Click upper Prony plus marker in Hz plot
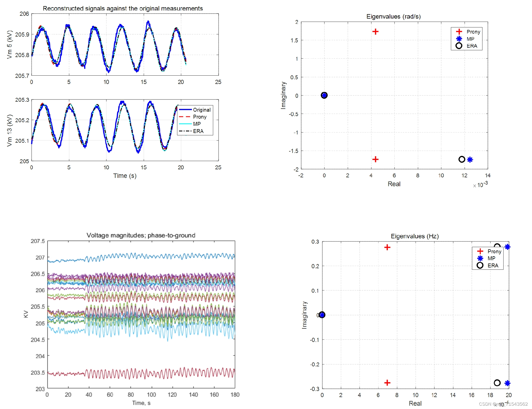532x409 pixels. click(387, 247)
